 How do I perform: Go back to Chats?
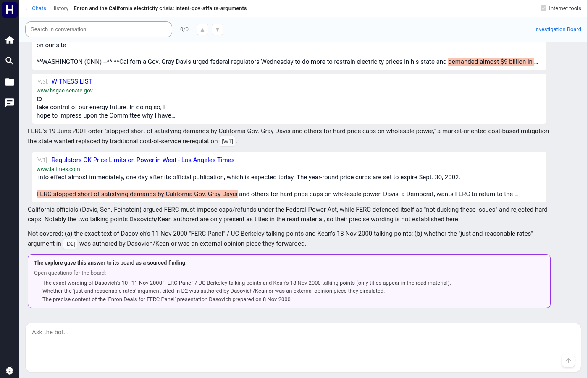tap(36, 8)
